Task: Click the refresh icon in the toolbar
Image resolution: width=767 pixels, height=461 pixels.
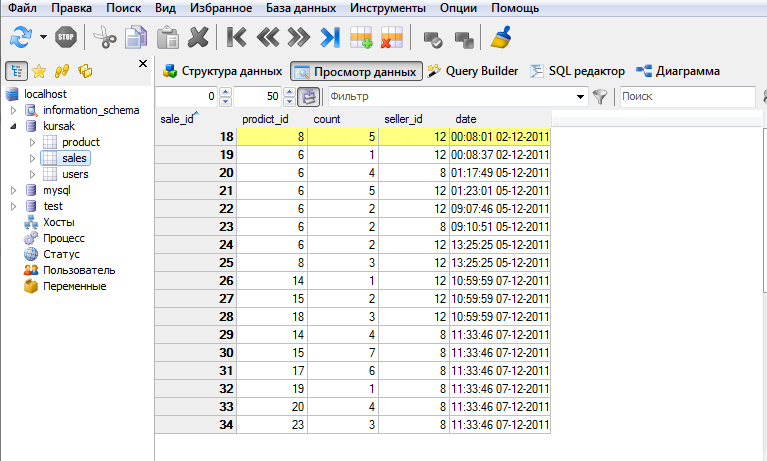Action: tap(21, 37)
